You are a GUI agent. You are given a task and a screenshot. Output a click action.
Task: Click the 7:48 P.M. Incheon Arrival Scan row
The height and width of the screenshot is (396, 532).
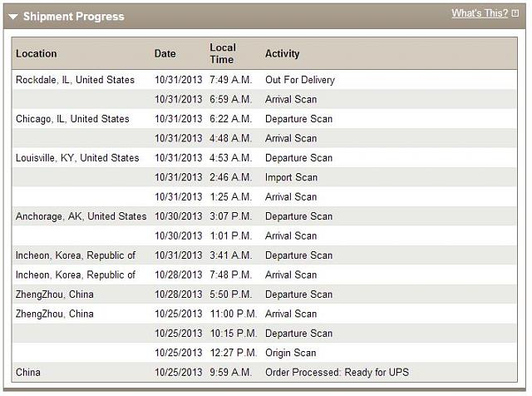(x=264, y=275)
